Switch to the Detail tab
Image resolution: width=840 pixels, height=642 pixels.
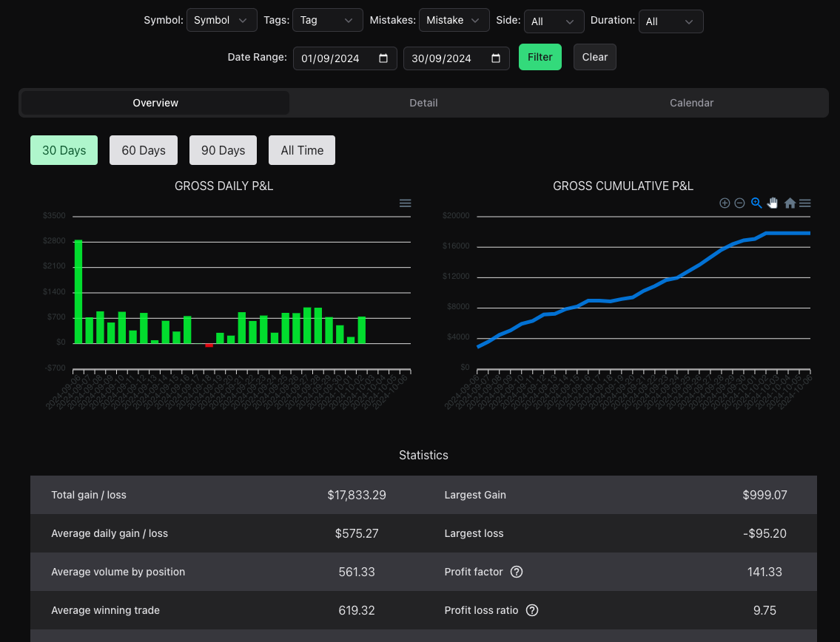(423, 103)
